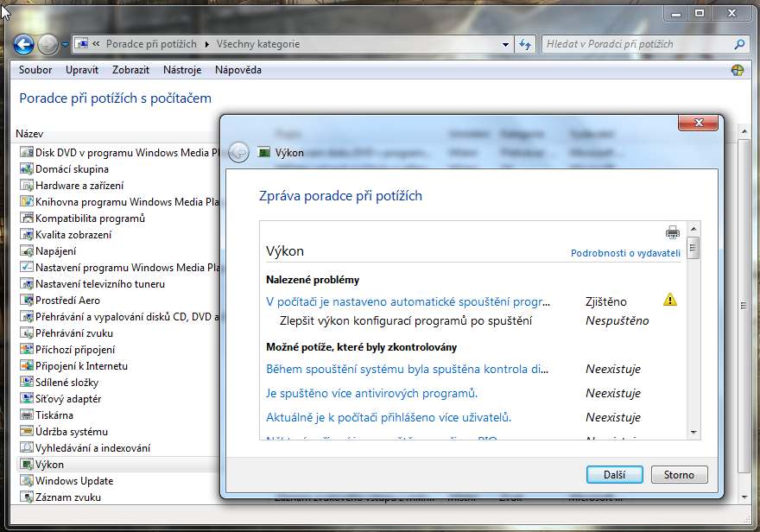The height and width of the screenshot is (532, 760).
Task: Open the address bar history dropdown
Action: click(x=505, y=44)
